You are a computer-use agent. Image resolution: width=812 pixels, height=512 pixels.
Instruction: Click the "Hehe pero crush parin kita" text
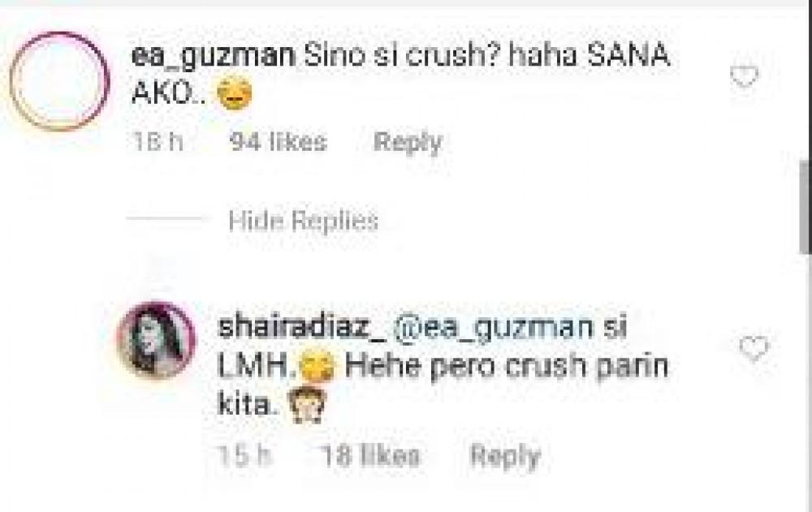(506, 368)
